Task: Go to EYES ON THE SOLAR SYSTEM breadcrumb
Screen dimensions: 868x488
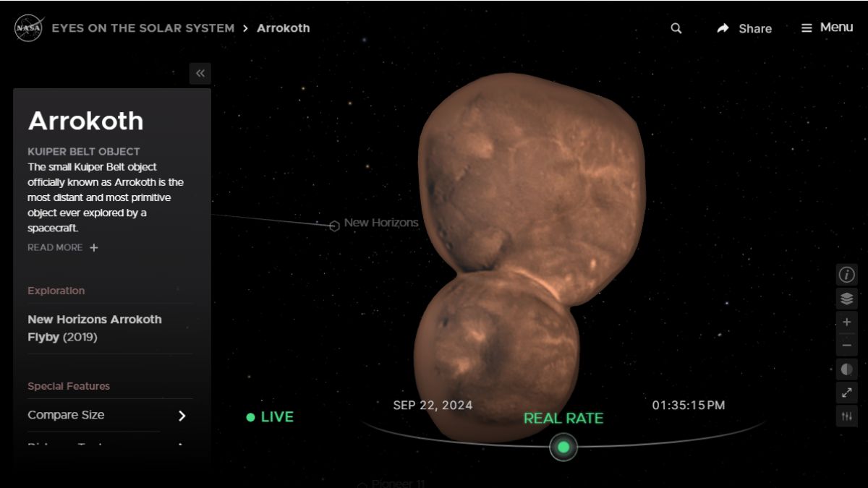Action: [142, 28]
